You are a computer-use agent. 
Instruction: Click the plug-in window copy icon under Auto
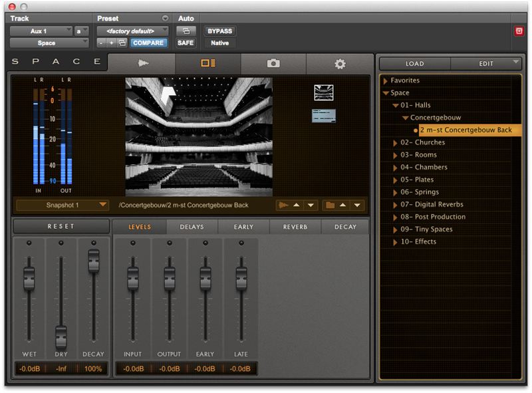pyautogui.click(x=186, y=31)
